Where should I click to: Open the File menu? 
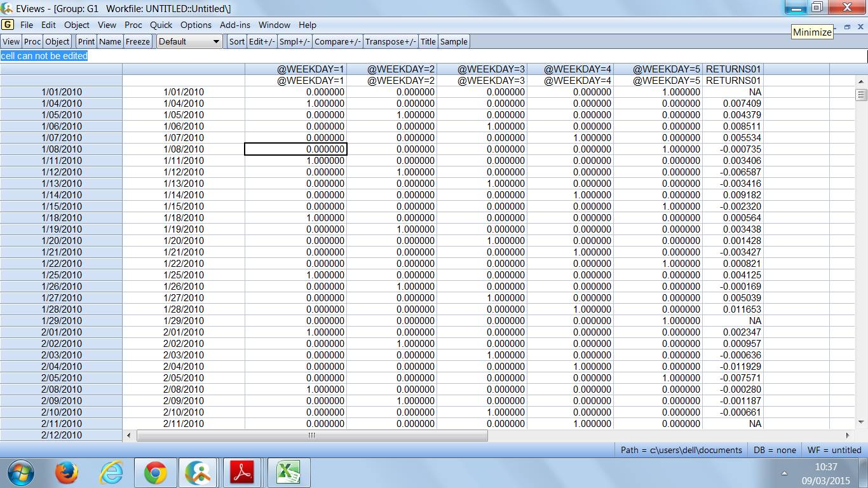tap(27, 25)
